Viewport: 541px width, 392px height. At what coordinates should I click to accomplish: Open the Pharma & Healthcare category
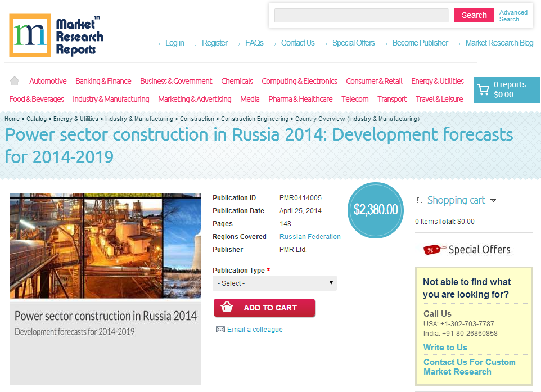click(x=300, y=99)
